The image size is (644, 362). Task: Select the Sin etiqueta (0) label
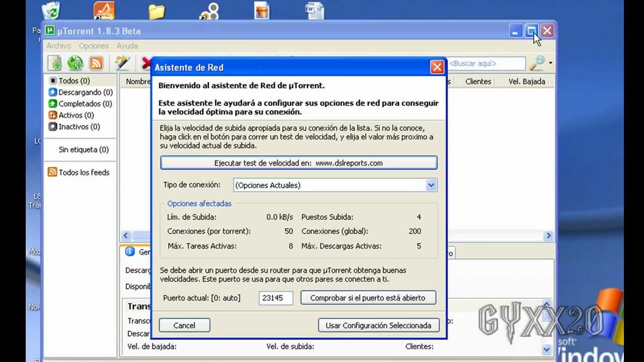tap(84, 149)
